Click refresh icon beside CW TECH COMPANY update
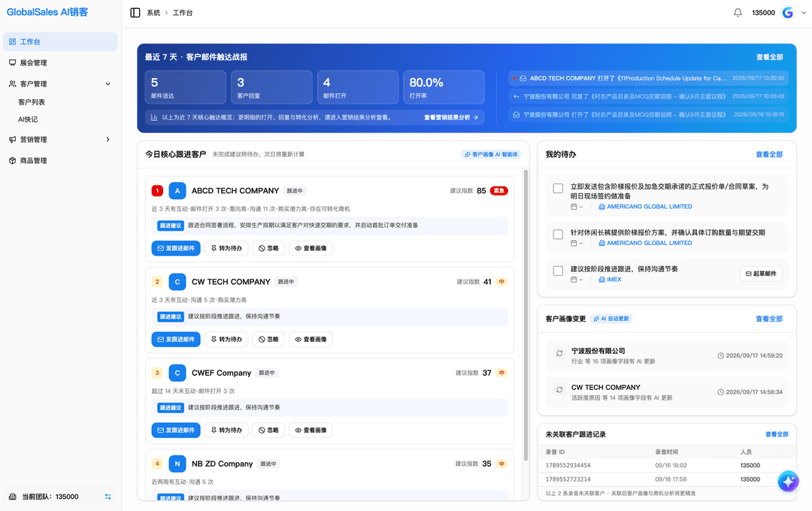 [x=559, y=390]
